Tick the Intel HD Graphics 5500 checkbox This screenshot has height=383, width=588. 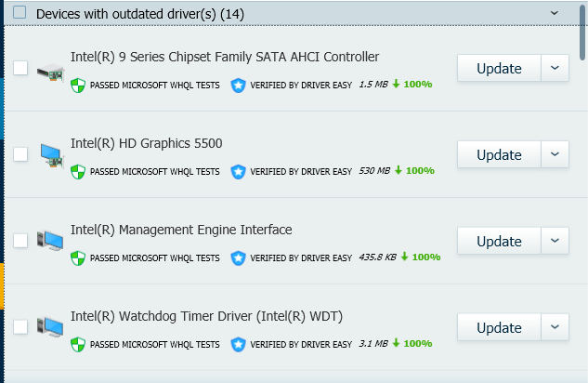20,154
